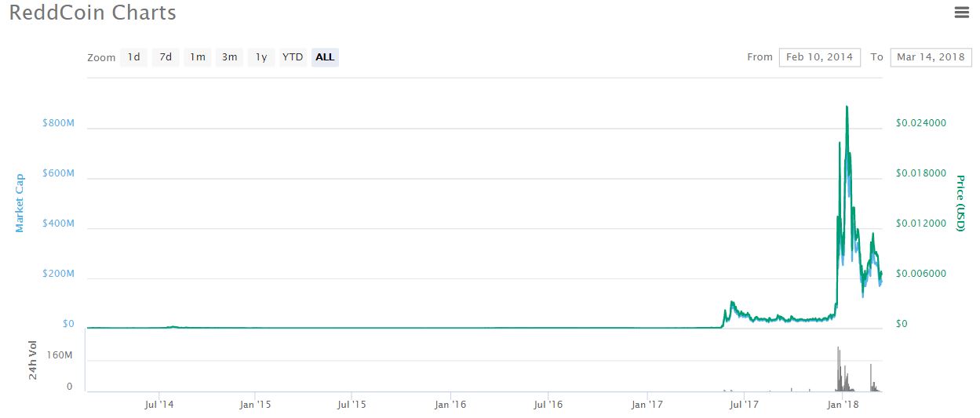Click the $0.012000 price label
Image resolution: width=980 pixels, height=418 pixels.
(x=921, y=224)
